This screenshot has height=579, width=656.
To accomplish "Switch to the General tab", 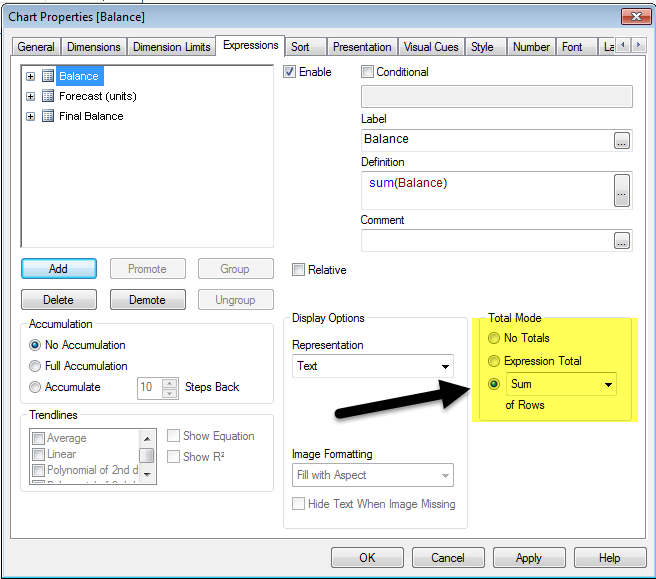I will 36,47.
